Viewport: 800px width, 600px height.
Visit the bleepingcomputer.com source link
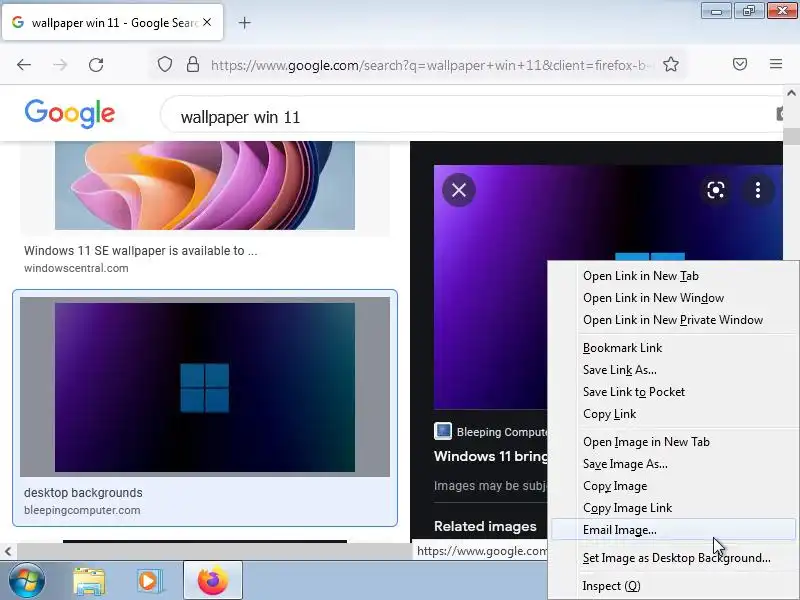(82, 510)
